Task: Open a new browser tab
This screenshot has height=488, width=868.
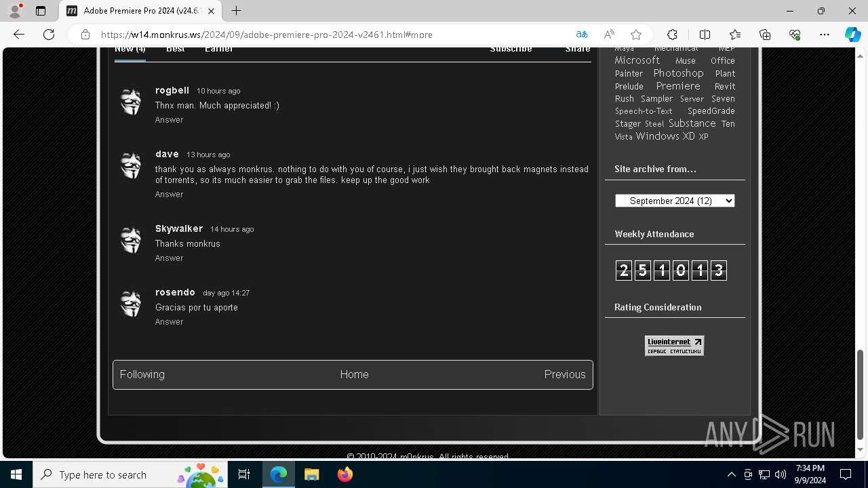Action: 236,11
